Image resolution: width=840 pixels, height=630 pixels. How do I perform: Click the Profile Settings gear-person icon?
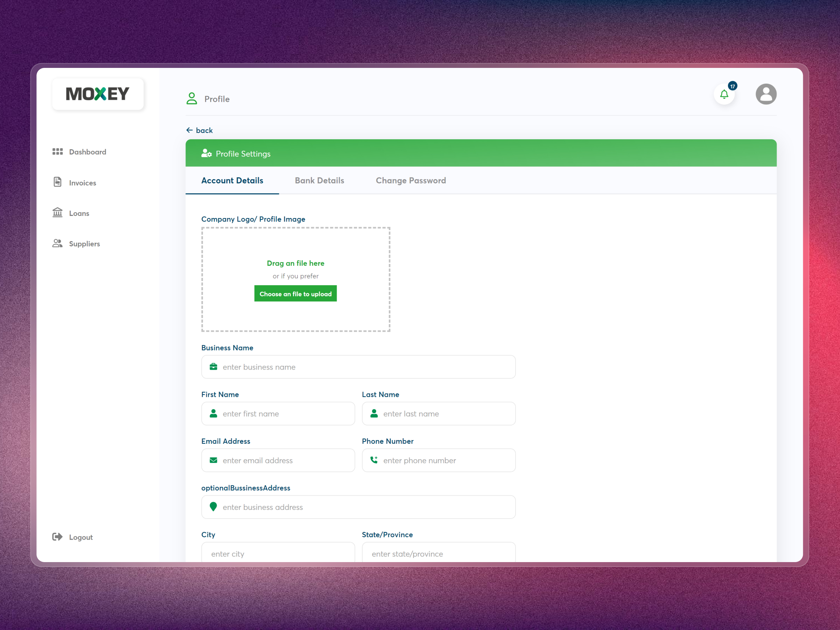(x=206, y=153)
